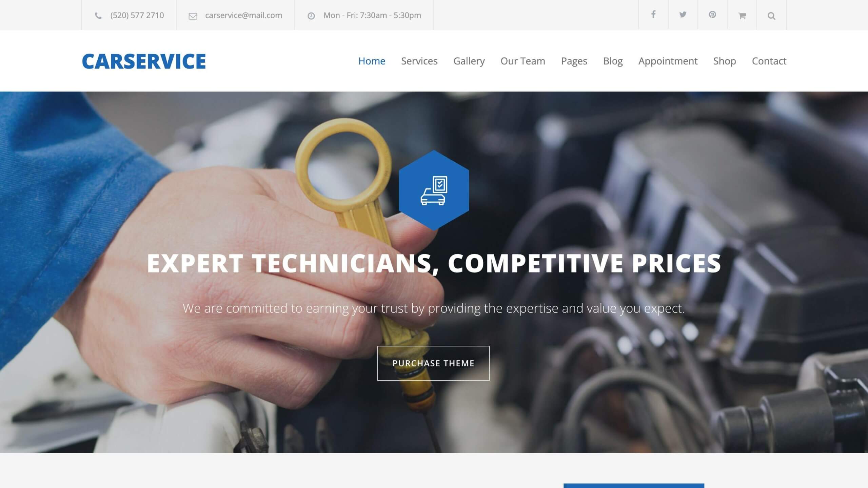Select the Home navigation tab
The height and width of the screenshot is (488, 868).
[x=371, y=61]
